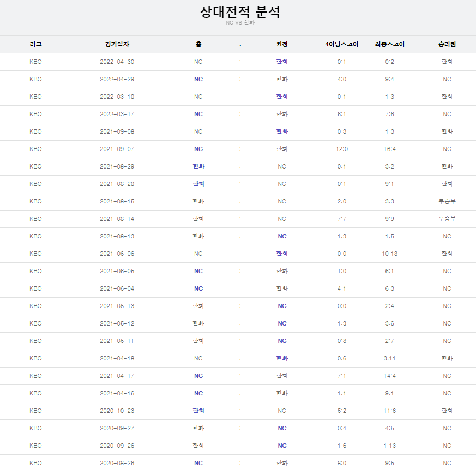The height and width of the screenshot is (469, 476).
Task: Click the 4-inning score '0:6' on 2021-04-18
Action: pos(341,358)
